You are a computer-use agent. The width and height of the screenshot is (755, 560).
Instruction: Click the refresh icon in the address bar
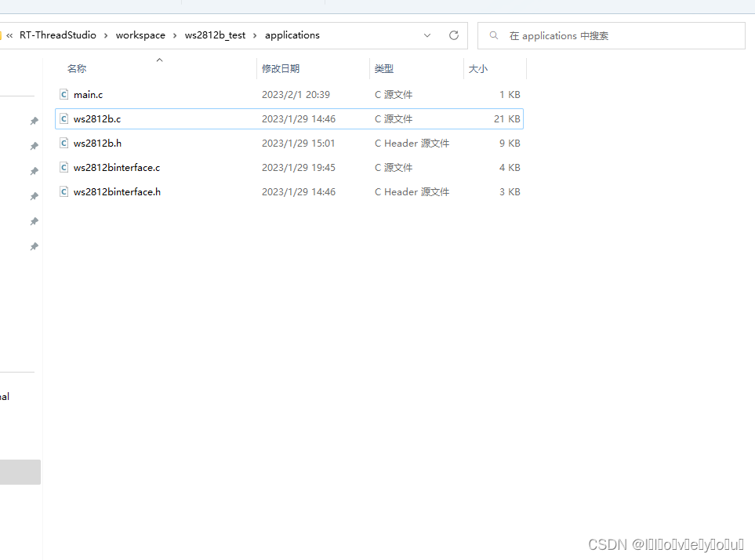pyautogui.click(x=453, y=35)
